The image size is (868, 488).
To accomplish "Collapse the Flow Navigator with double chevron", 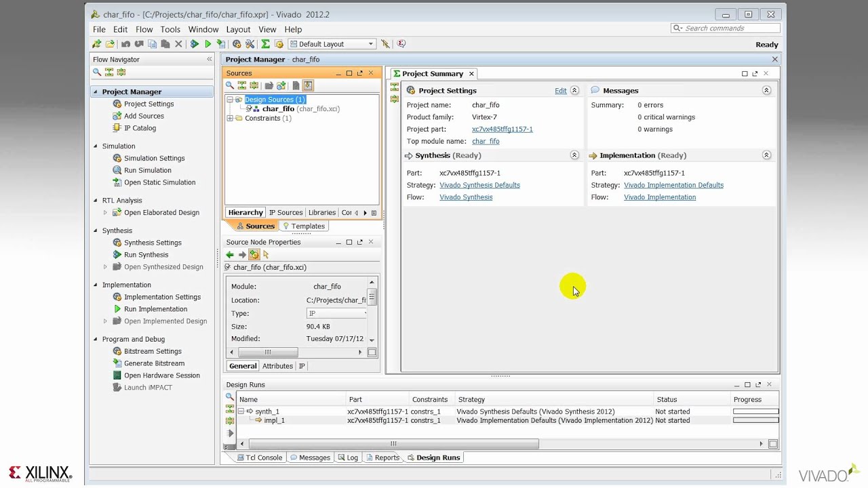I will (210, 60).
